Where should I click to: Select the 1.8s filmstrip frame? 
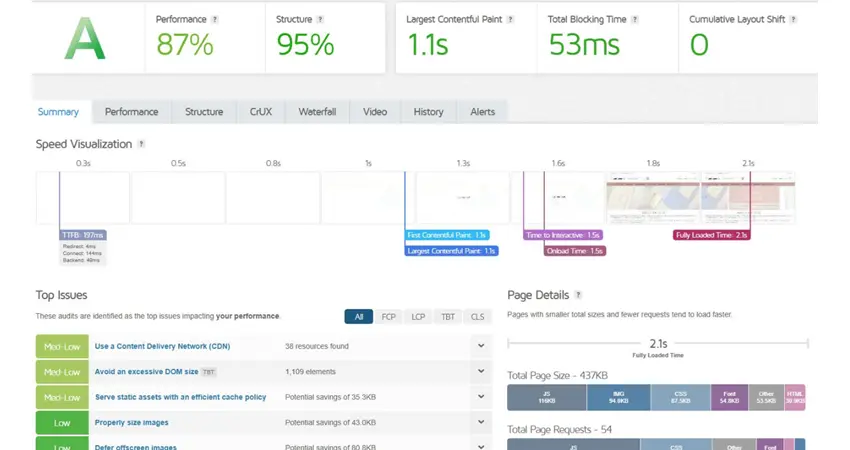[x=653, y=197]
